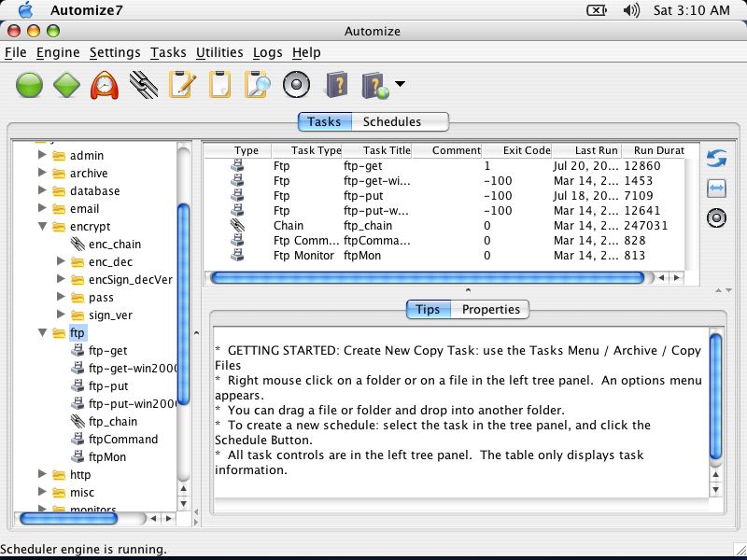
Task: Click the chain icon in the ftp_chain table row
Action: point(237,225)
